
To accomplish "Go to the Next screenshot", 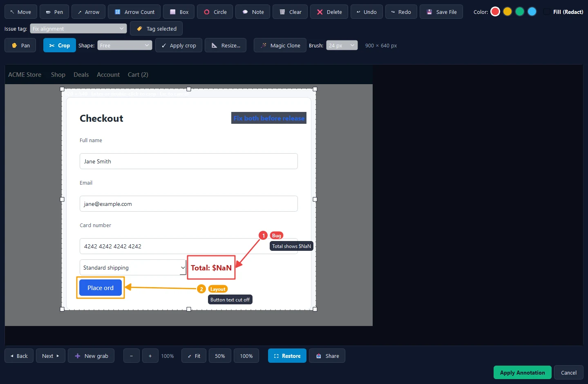I will coord(51,356).
